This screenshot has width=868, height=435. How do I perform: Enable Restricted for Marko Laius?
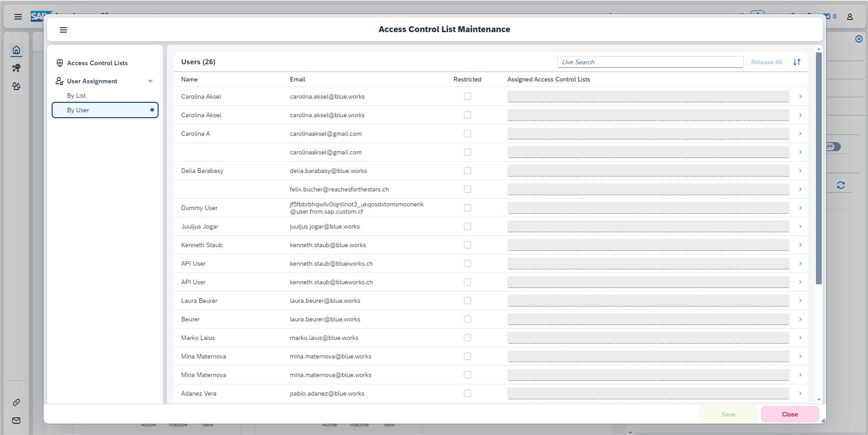468,338
